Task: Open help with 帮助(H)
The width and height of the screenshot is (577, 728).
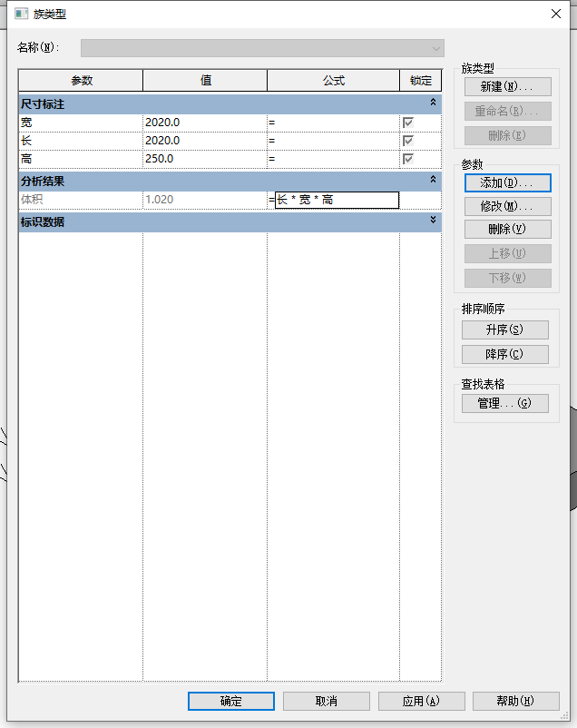Action: pos(515,701)
